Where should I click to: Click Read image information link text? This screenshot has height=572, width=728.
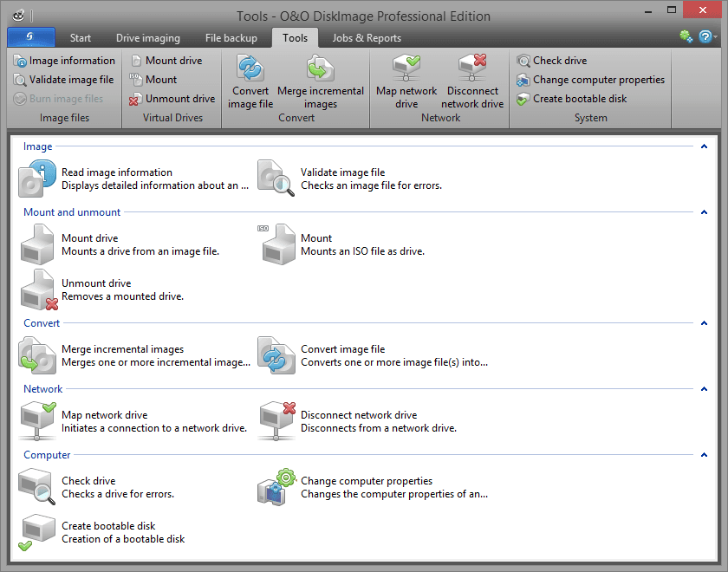(117, 172)
